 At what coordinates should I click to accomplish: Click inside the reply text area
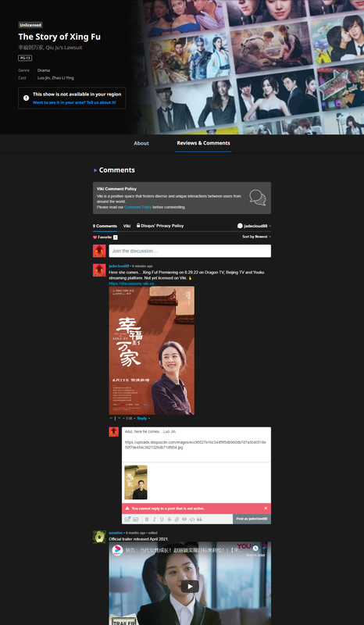196,445
